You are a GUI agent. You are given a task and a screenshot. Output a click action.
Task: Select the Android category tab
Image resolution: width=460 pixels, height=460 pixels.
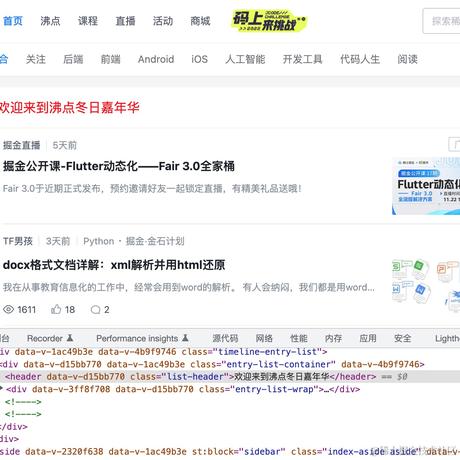pos(156,59)
